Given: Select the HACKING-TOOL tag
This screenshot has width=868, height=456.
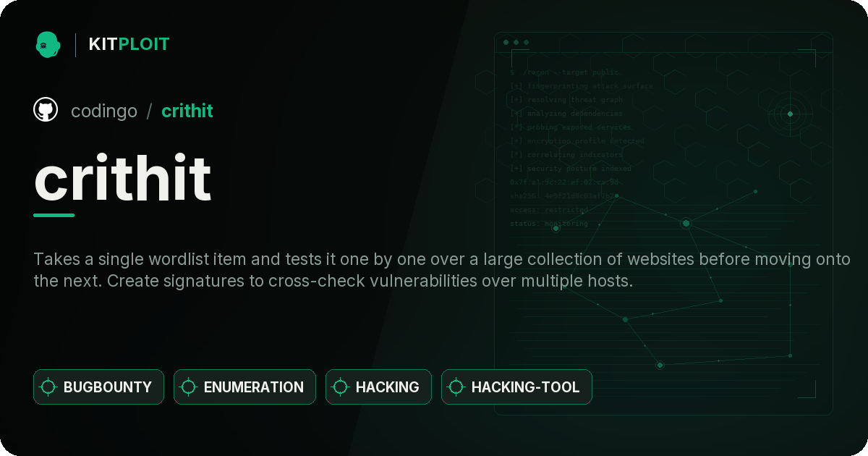Looking at the screenshot, I should point(516,387).
